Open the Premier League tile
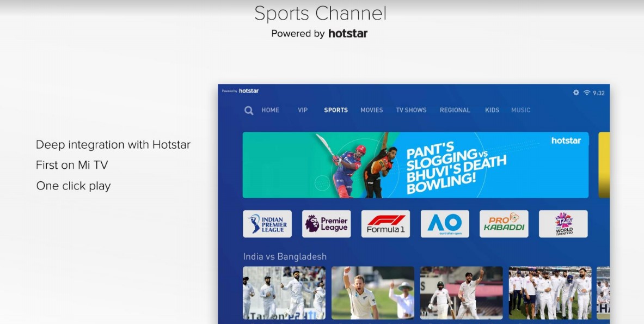 pyautogui.click(x=327, y=224)
